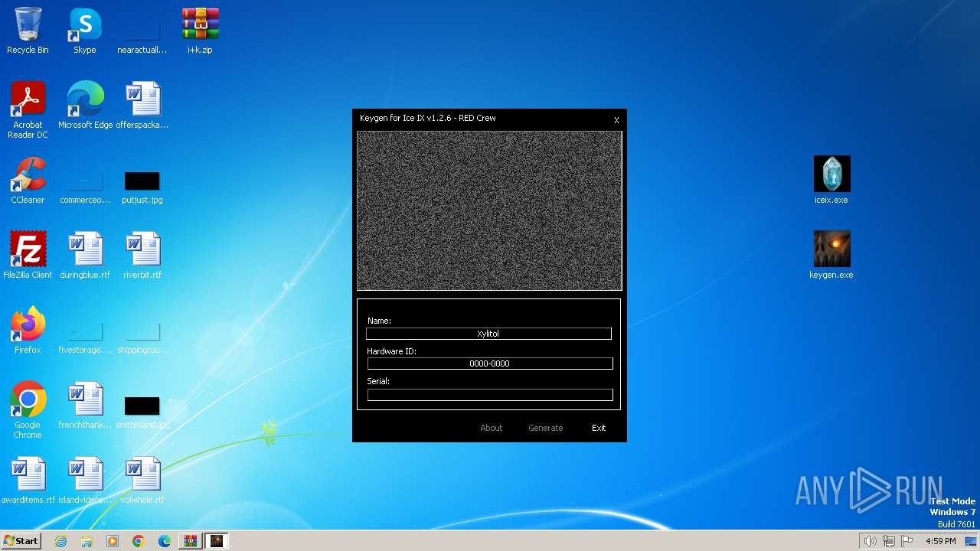Screen dimensions: 980x551
Task: Select the Skype desktop shortcut
Action: tap(85, 31)
